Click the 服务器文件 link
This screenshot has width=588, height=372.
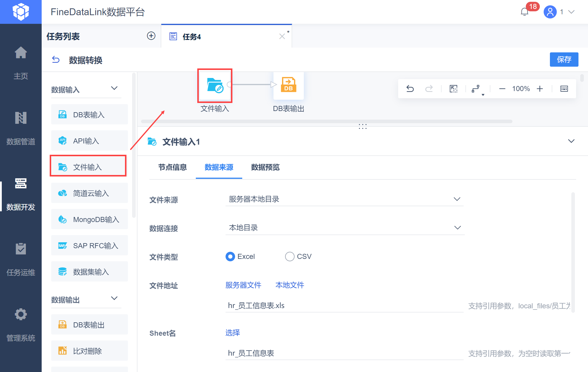point(243,285)
